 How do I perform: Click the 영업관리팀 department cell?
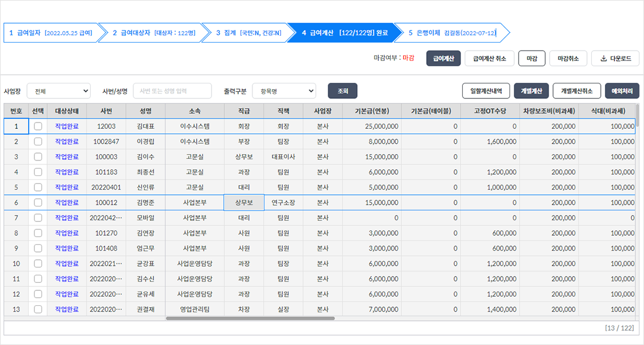point(195,309)
